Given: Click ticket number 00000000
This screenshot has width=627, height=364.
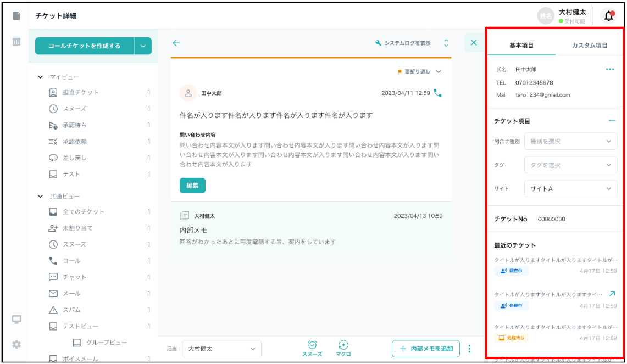Looking at the screenshot, I should click(551, 219).
